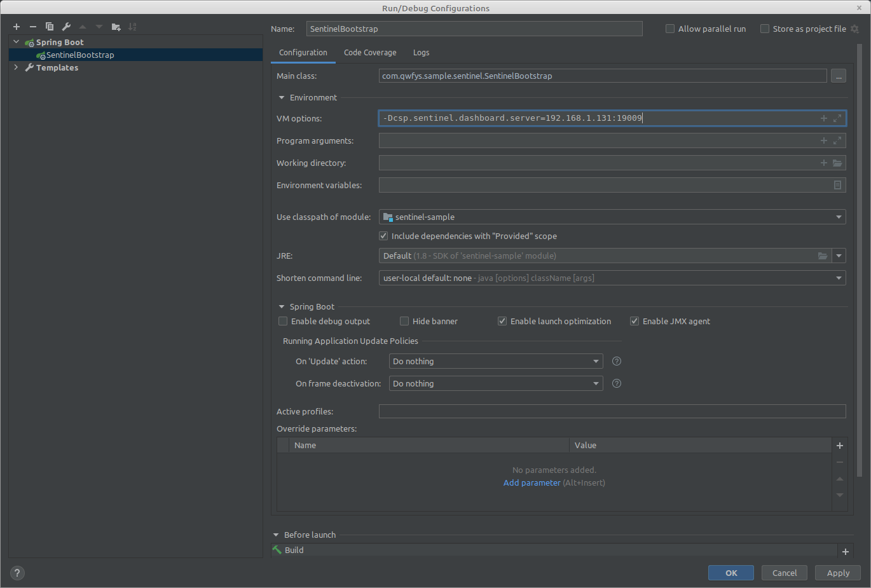Check Hide banner option

point(404,321)
